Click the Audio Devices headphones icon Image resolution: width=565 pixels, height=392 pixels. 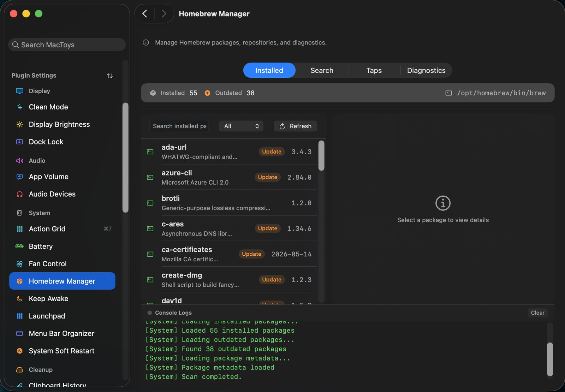(x=19, y=194)
